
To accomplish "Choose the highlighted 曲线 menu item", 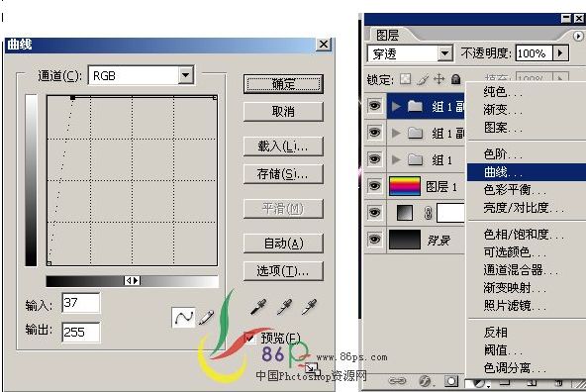I will [x=527, y=172].
